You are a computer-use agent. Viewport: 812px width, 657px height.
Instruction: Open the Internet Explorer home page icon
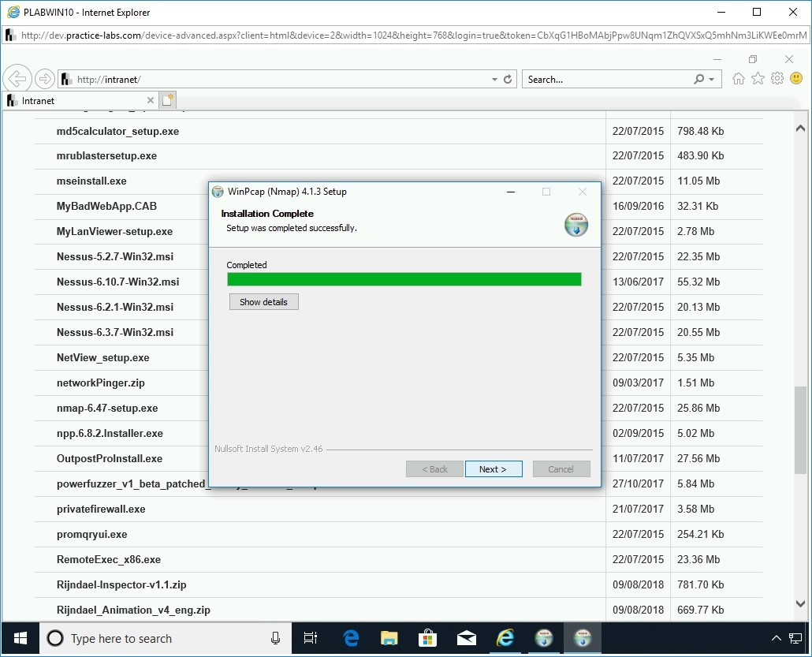click(x=739, y=79)
